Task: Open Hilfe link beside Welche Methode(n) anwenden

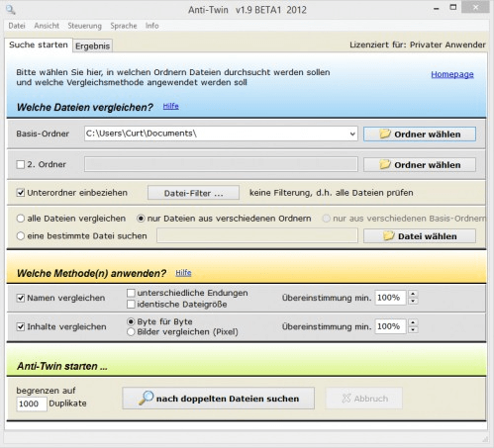Action: (x=183, y=273)
